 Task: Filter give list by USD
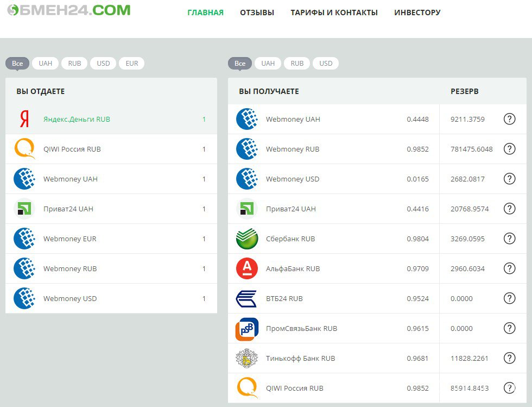point(103,63)
